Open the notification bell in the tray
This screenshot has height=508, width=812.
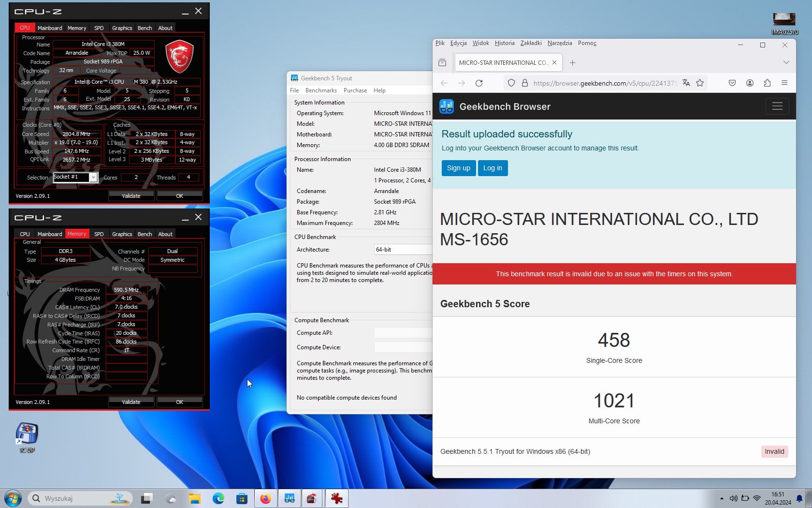pos(799,498)
